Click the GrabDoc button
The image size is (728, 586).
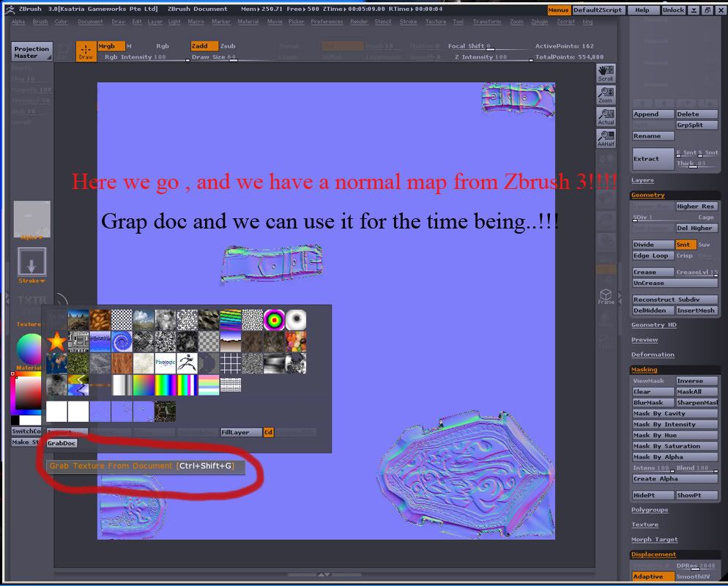[x=62, y=443]
